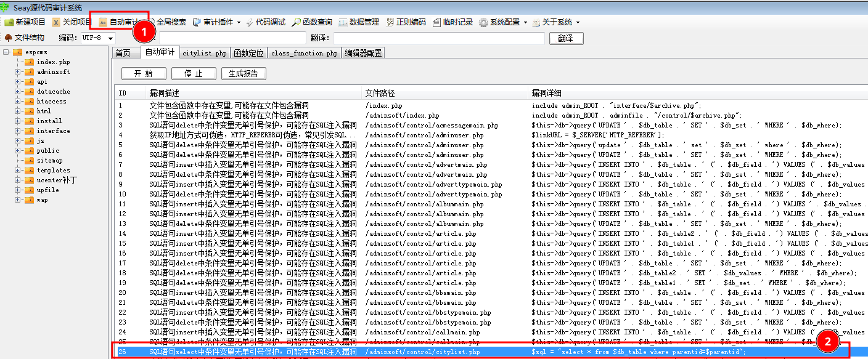Viewport: 868px width, 359px height.
Task: Collapse the espcms root tree node
Action: click(6, 52)
